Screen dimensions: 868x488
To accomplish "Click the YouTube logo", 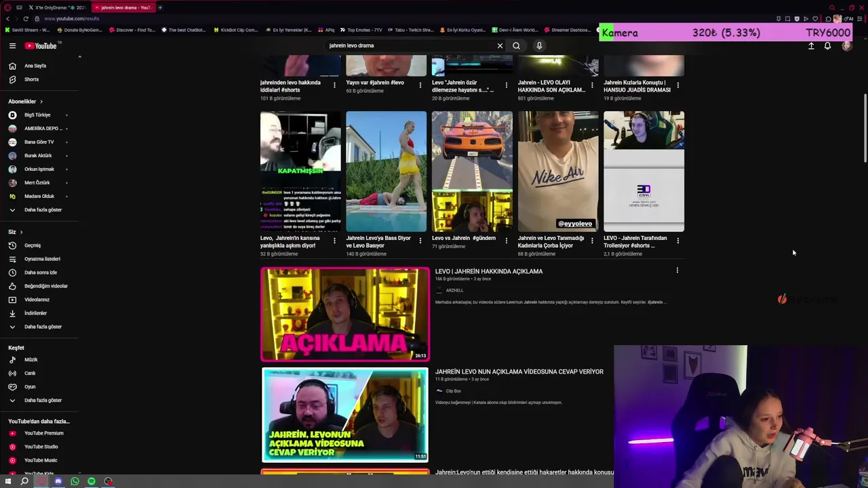I will coord(42,46).
